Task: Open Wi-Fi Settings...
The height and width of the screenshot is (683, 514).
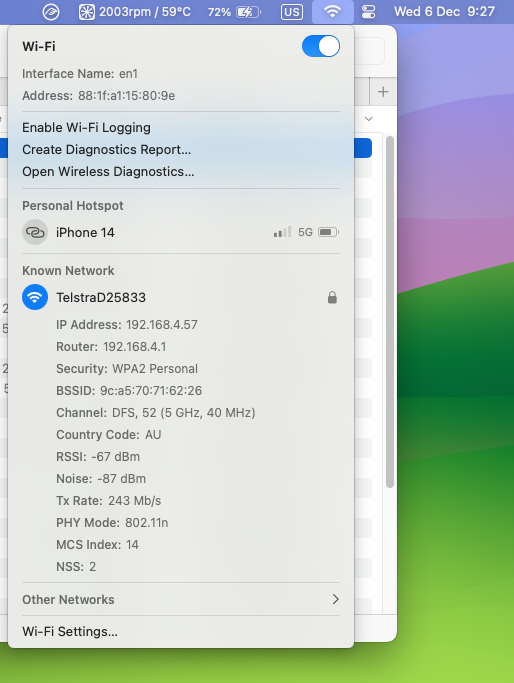Action: pos(70,632)
